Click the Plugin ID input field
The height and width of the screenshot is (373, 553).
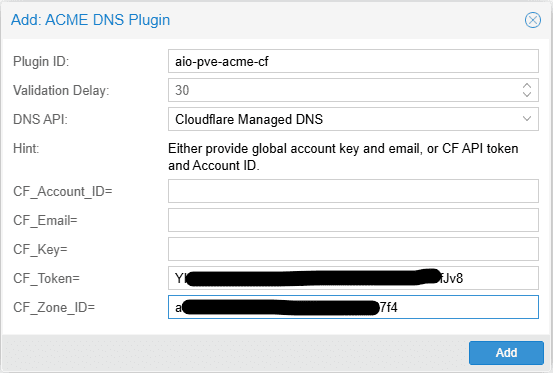click(x=353, y=61)
